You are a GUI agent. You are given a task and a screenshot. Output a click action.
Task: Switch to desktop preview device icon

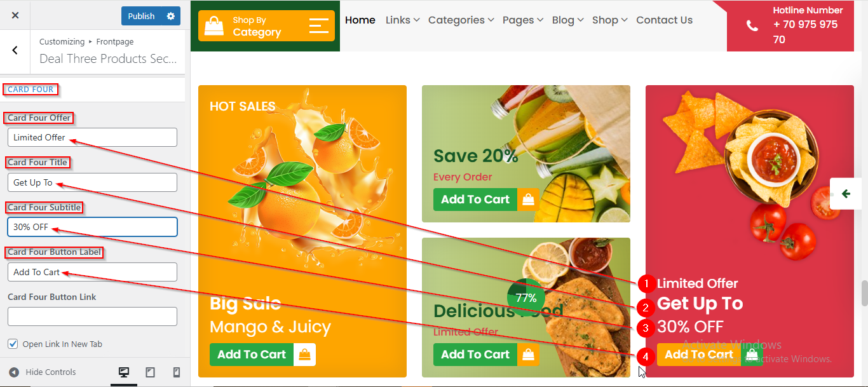point(124,372)
